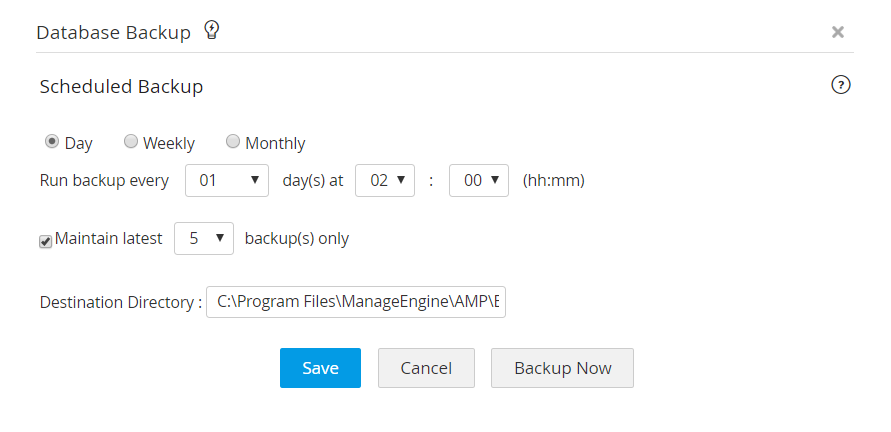Expand the backup count dropdown showing 5
891x432 pixels.
204,239
